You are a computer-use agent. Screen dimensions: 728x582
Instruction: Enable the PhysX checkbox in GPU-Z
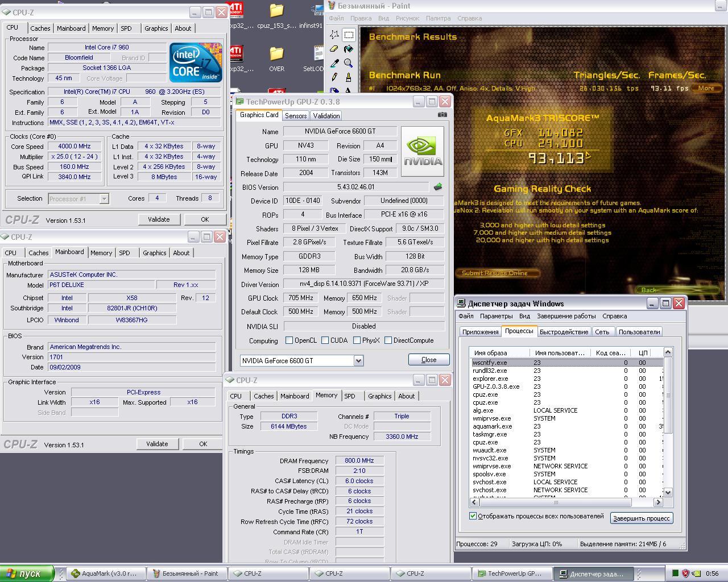(357, 340)
